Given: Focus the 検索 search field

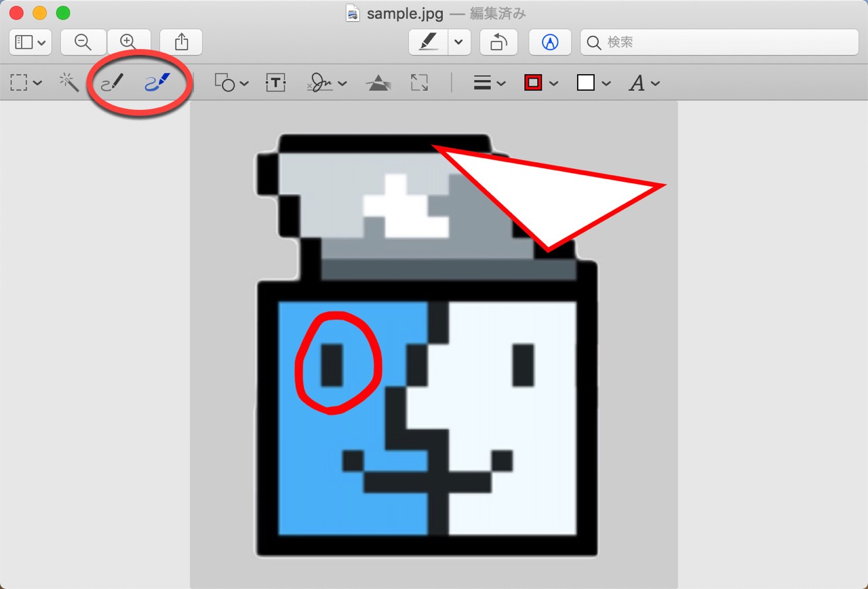Looking at the screenshot, I should 719,42.
